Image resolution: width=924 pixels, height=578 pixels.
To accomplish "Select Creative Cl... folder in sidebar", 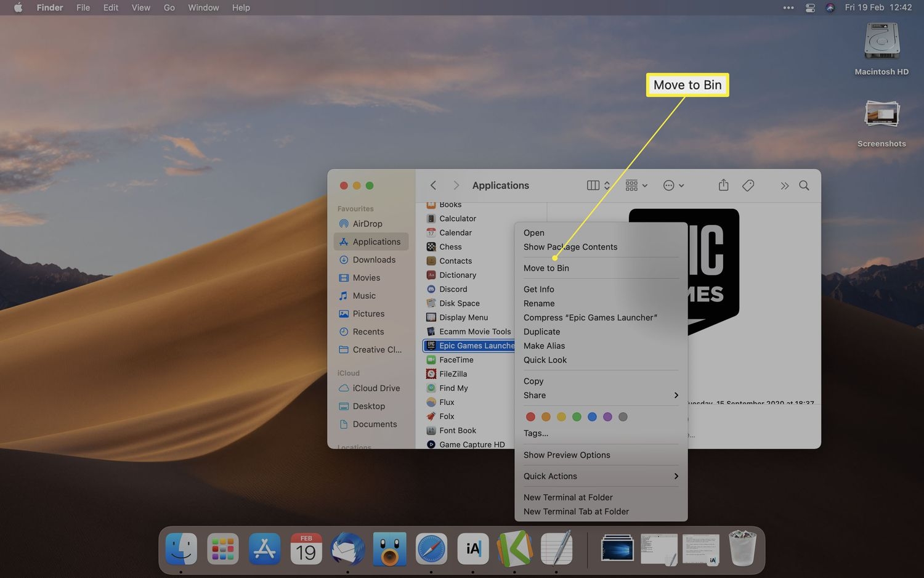I will [x=371, y=349].
